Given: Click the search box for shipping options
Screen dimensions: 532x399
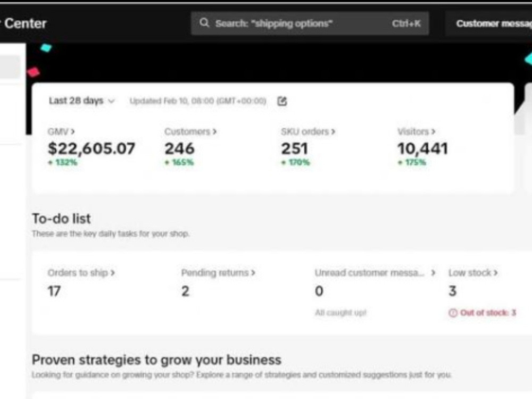Looking at the screenshot, I should point(310,23).
